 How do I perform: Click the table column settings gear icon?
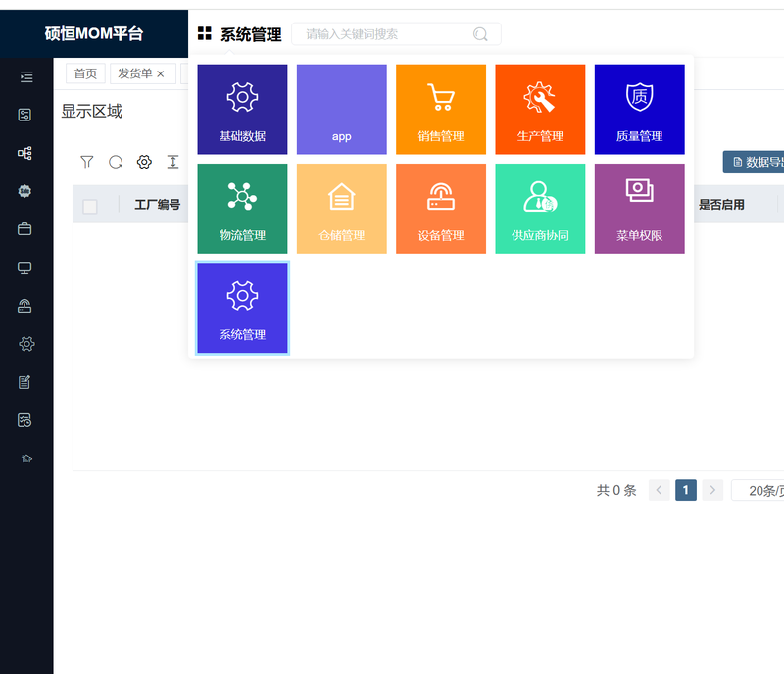click(144, 162)
